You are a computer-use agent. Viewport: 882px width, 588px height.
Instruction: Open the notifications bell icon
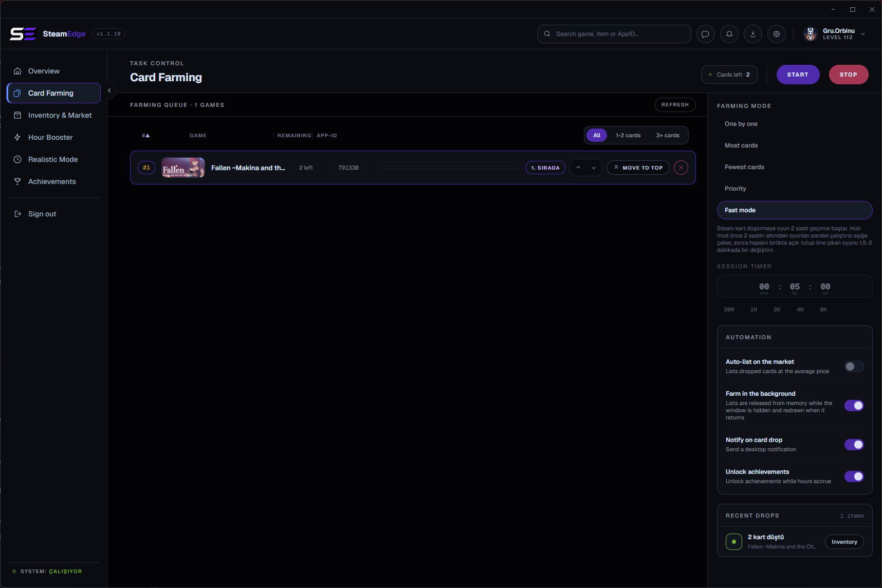tap(729, 34)
